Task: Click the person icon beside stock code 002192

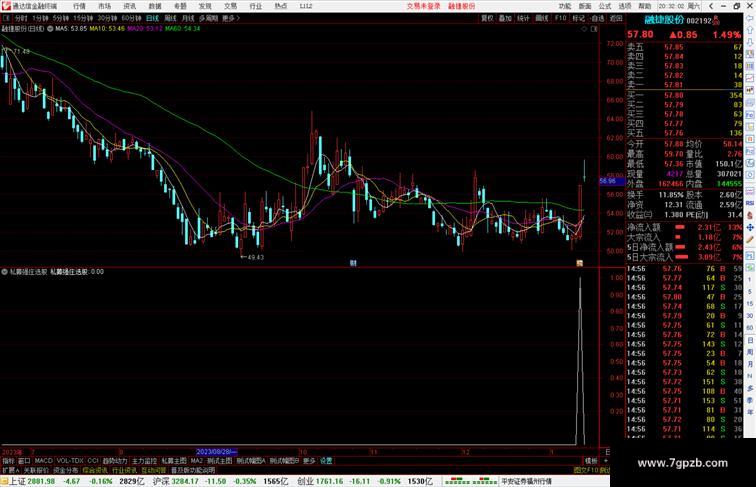Action: tap(716, 20)
